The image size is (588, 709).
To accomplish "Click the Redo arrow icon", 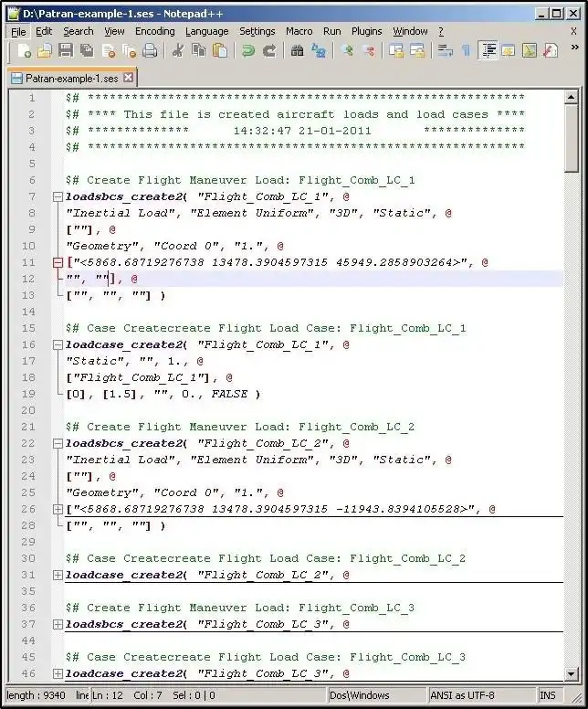I will pos(269,50).
